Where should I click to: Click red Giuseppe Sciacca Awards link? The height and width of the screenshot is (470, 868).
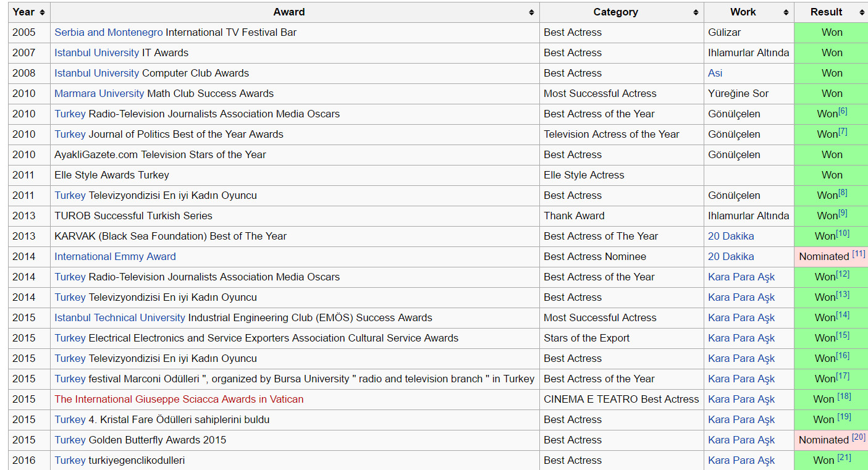point(179,399)
